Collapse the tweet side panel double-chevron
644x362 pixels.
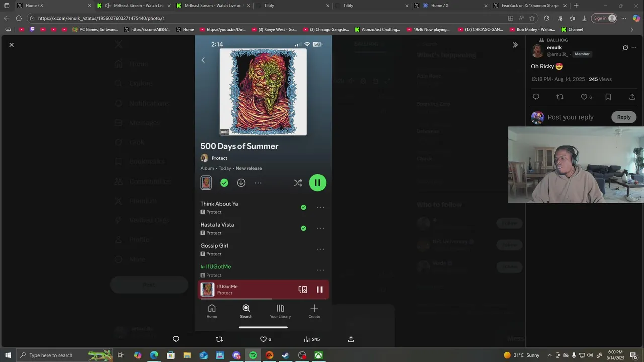tap(515, 45)
